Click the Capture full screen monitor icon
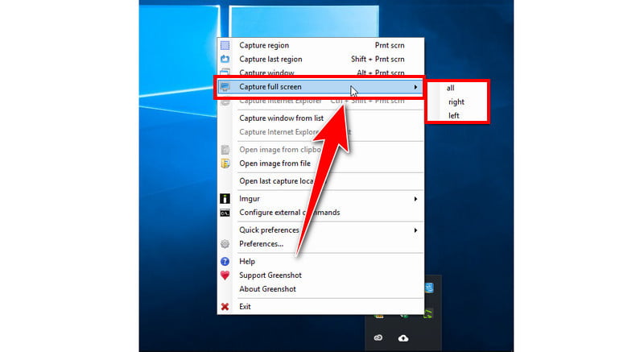 tap(225, 87)
